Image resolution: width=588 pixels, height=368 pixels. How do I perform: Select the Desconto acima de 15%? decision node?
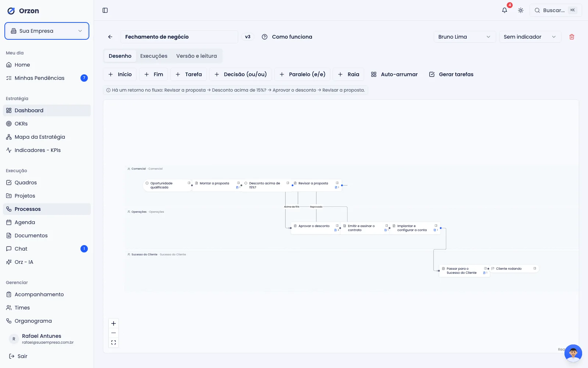pos(267,185)
